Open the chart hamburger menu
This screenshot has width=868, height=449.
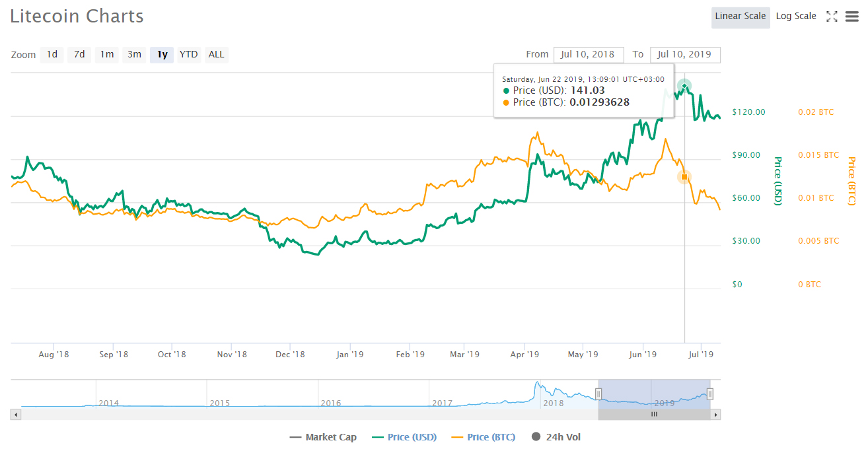851,17
